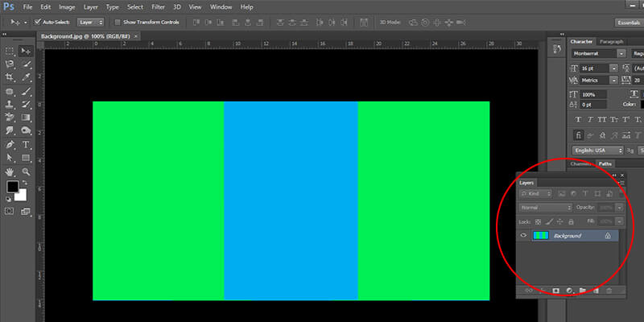This screenshot has height=322, width=644.
Task: Select the Zoom tool
Action: (26, 171)
